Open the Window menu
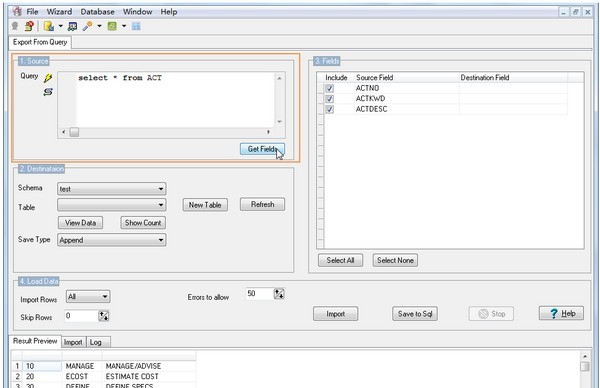Screen dimensions: 600x388 [137, 11]
